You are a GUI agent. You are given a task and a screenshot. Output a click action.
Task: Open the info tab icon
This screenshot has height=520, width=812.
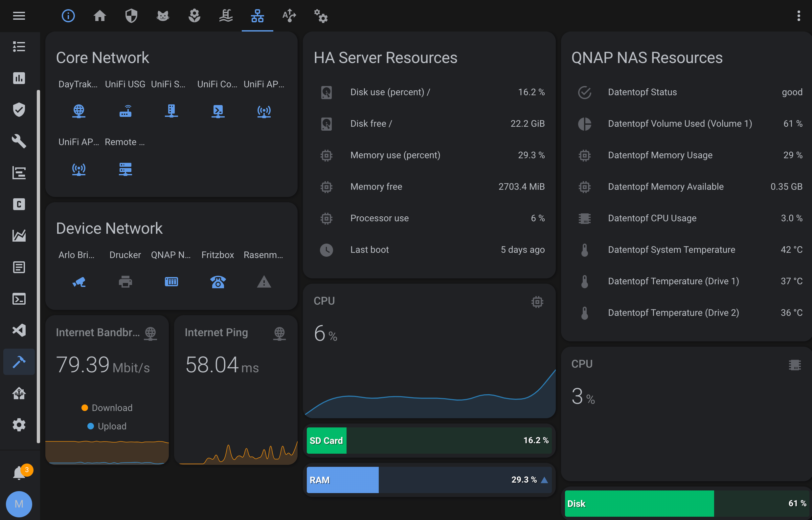(x=68, y=15)
